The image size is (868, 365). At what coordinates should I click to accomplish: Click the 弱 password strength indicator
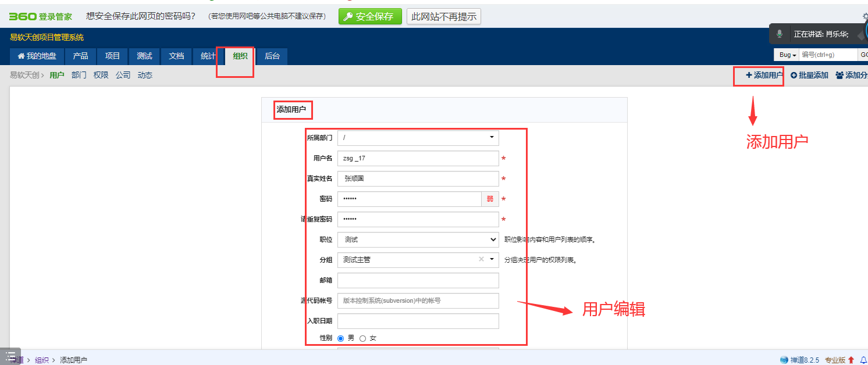coord(490,199)
